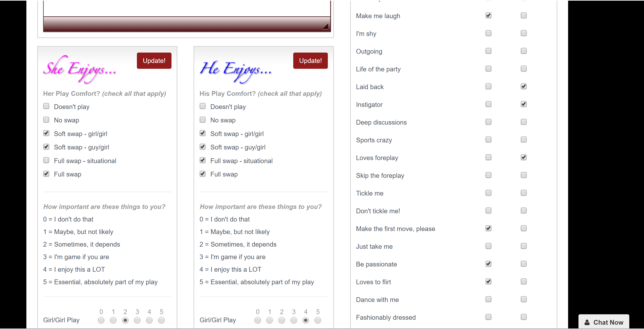644x329 pixels.
Task: Enable Outgoing personality checkbox
Action: 488,51
